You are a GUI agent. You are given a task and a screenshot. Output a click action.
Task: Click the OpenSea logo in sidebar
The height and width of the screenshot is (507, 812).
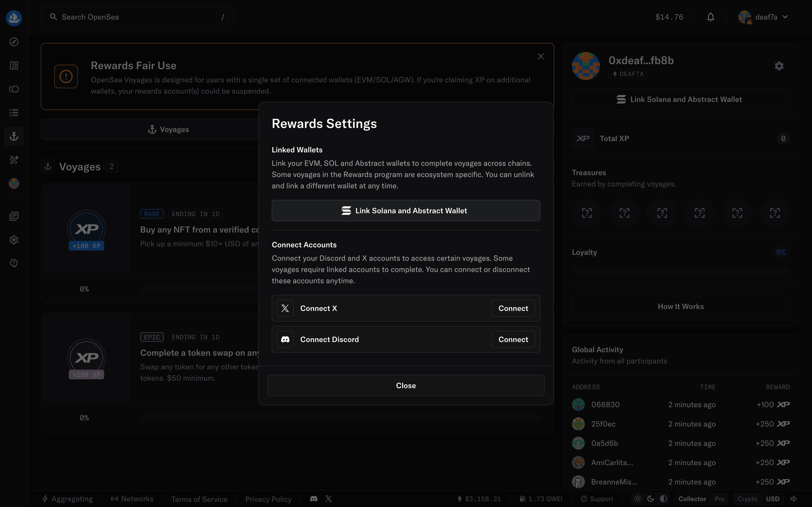tap(14, 17)
